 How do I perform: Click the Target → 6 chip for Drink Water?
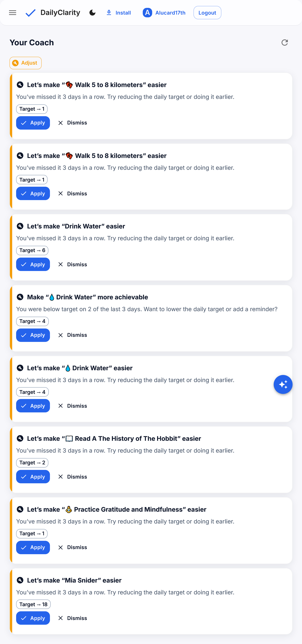click(x=32, y=251)
